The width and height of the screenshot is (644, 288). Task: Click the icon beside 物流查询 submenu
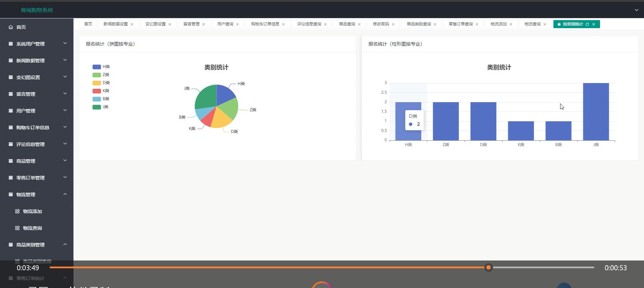coord(17,228)
